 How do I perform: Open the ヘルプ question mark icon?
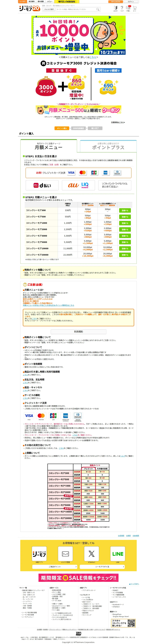click(122, 9)
